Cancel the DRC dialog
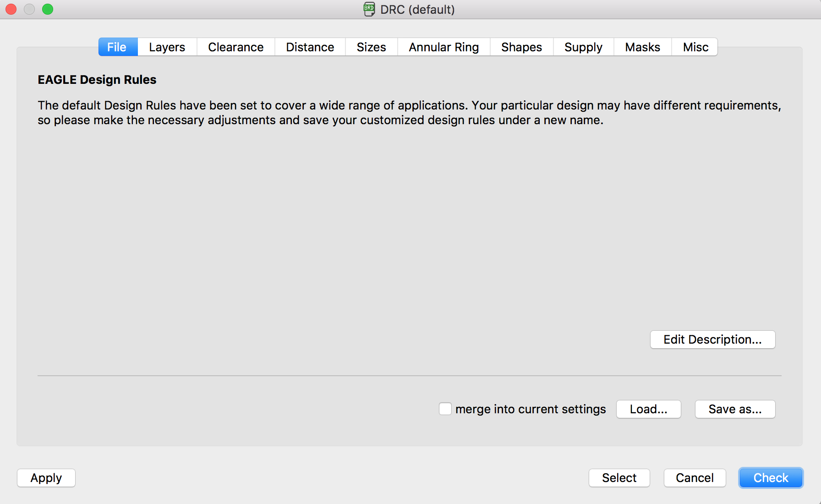Viewport: 821px width, 504px height. click(695, 478)
